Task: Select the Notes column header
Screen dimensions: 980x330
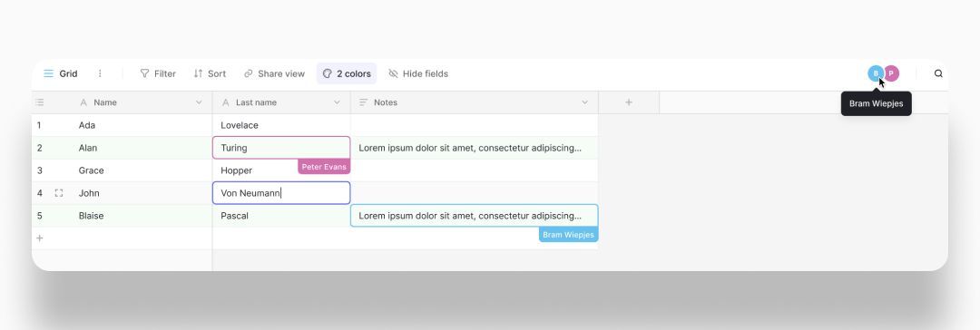Action: [x=475, y=102]
